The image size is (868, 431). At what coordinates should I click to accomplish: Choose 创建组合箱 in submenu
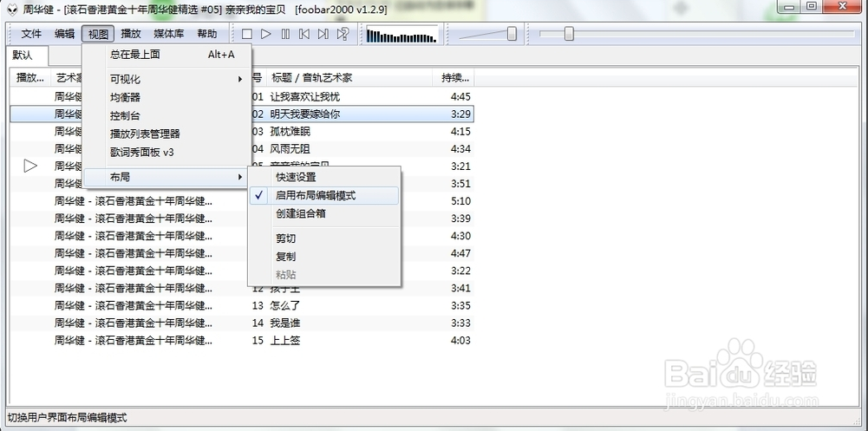pyautogui.click(x=323, y=213)
